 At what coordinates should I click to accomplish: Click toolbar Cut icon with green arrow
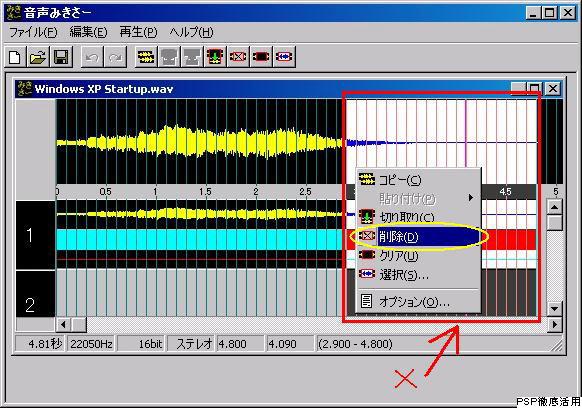pos(215,57)
